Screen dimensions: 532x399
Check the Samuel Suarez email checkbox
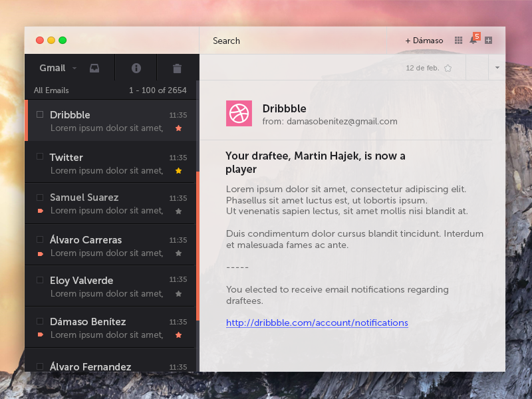click(x=40, y=197)
